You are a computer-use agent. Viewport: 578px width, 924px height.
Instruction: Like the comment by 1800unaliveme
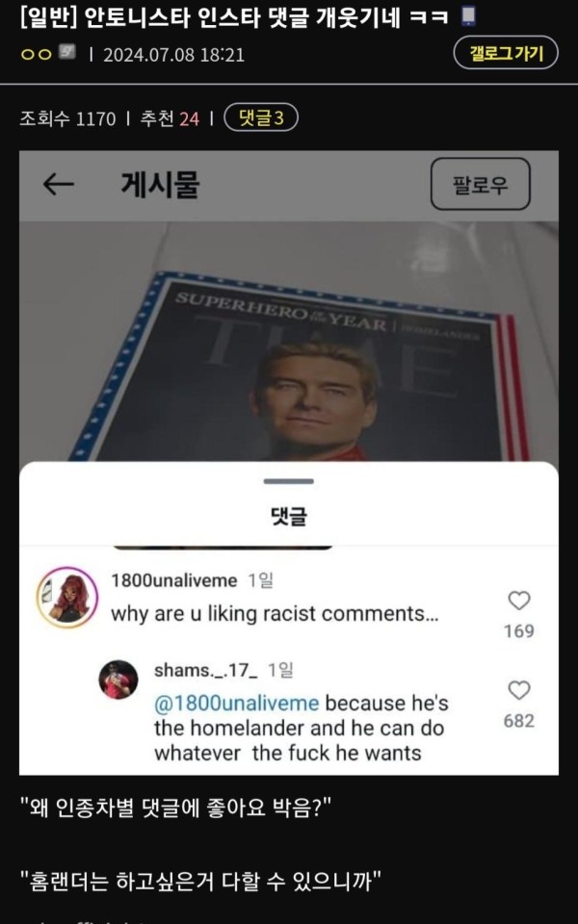(519, 601)
